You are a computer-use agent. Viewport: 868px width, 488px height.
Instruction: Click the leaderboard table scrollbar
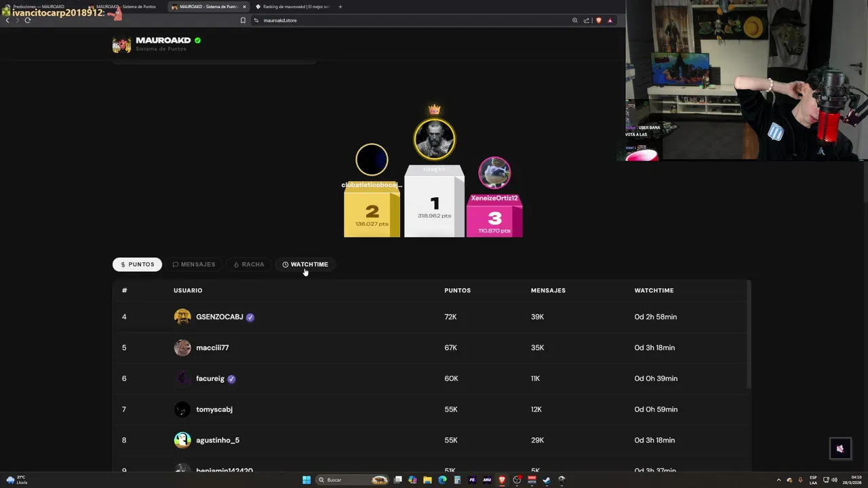tap(749, 333)
